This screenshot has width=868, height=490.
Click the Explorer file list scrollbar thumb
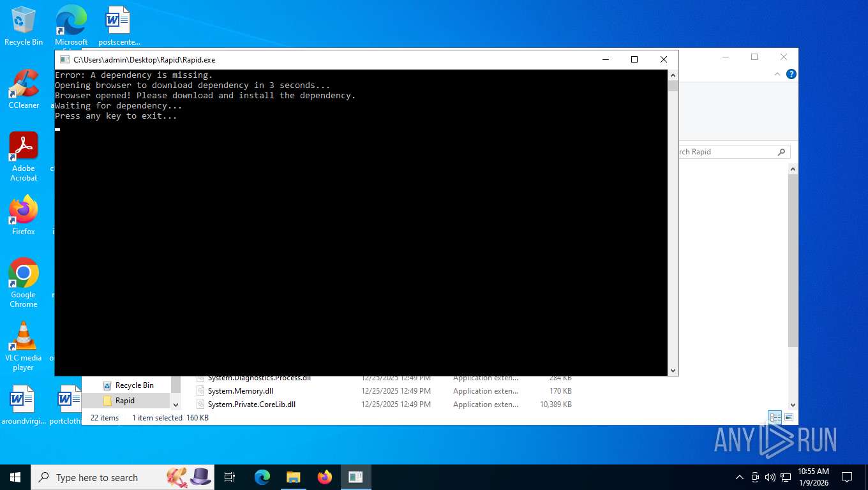(x=793, y=260)
